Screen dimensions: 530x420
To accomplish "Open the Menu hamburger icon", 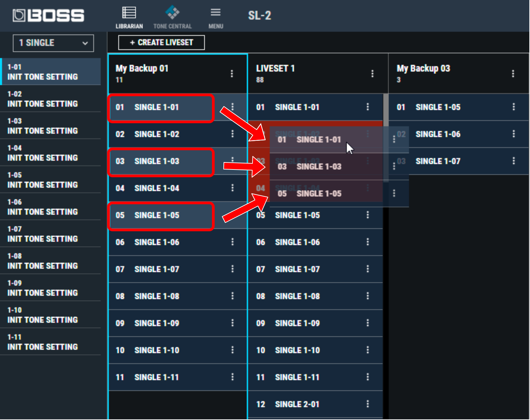I will coord(216,18).
